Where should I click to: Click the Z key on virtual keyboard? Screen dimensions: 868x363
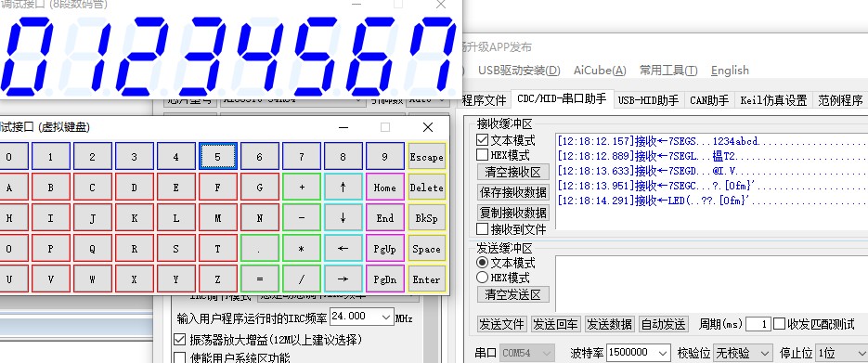217,279
